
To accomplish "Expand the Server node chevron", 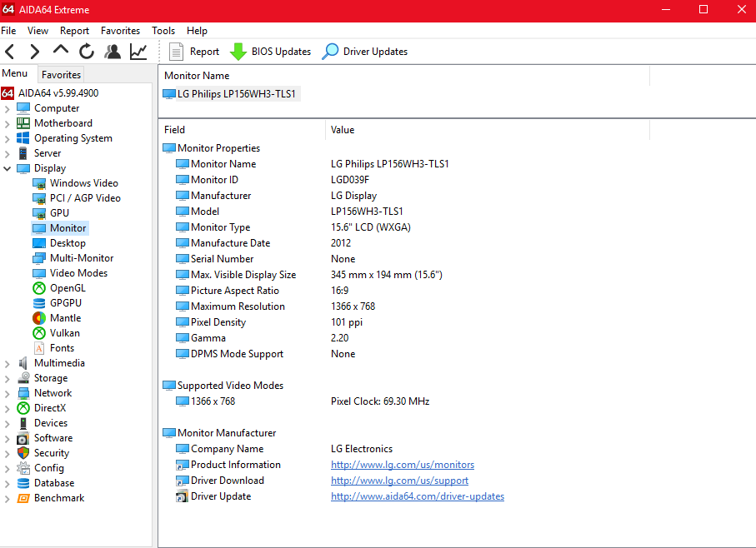I will [x=8, y=154].
